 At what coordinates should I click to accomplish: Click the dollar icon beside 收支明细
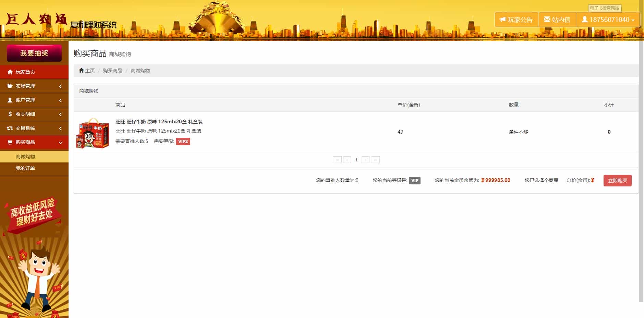point(10,114)
